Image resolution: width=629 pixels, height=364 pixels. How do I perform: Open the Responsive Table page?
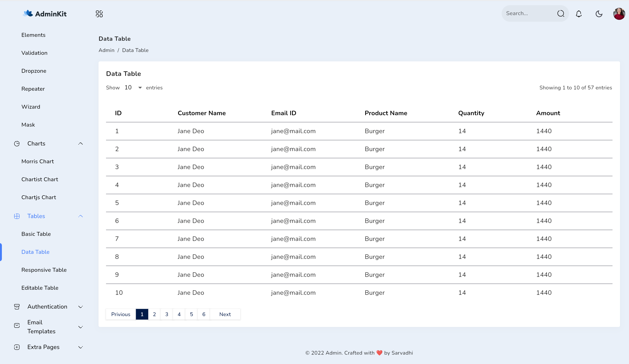pyautogui.click(x=44, y=270)
